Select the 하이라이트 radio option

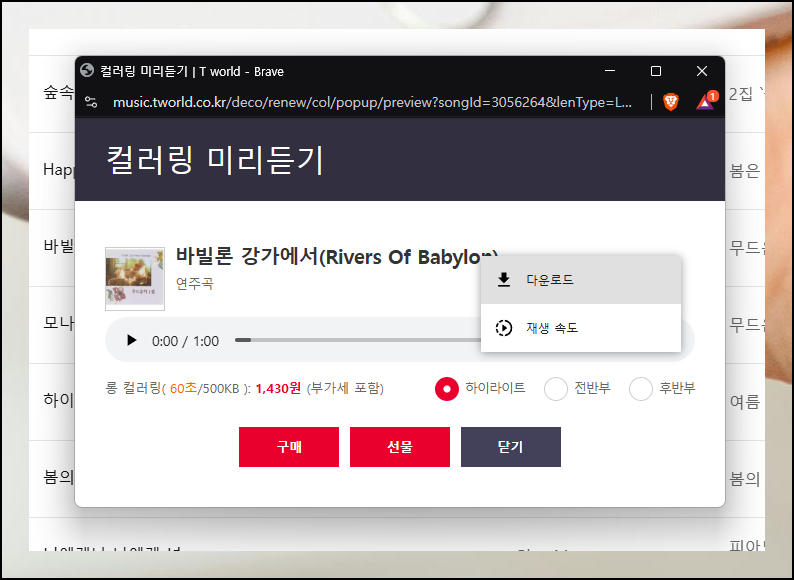point(447,389)
